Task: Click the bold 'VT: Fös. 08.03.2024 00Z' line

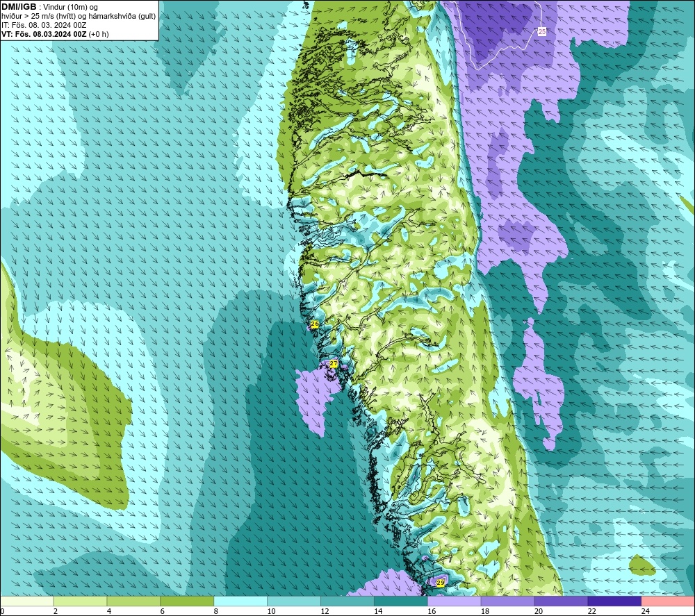Action: point(44,34)
